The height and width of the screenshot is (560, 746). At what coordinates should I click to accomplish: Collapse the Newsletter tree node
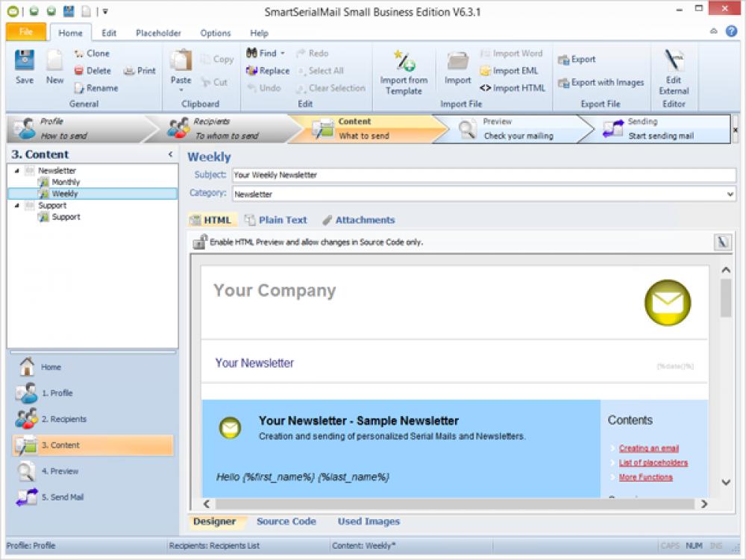[x=18, y=170]
